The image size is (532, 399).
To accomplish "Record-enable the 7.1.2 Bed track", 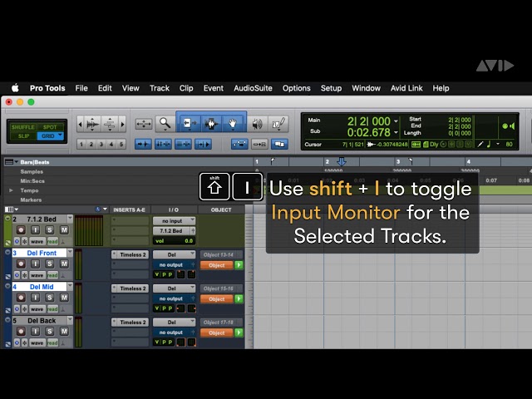I will click(21, 230).
